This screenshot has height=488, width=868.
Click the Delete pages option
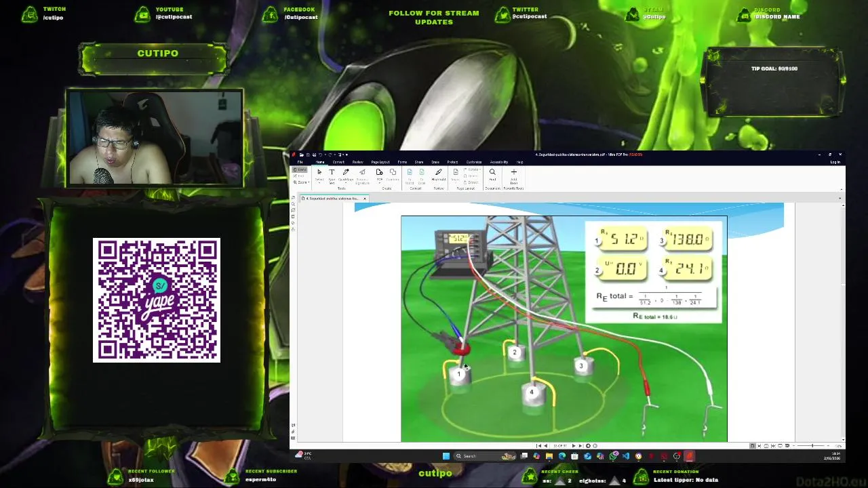click(471, 176)
